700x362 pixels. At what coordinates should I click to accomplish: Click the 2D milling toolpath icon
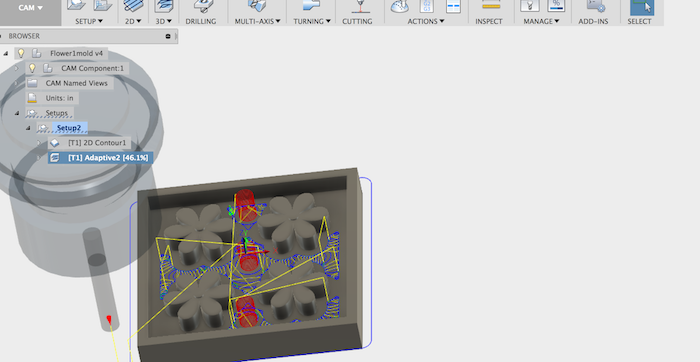coord(133,5)
